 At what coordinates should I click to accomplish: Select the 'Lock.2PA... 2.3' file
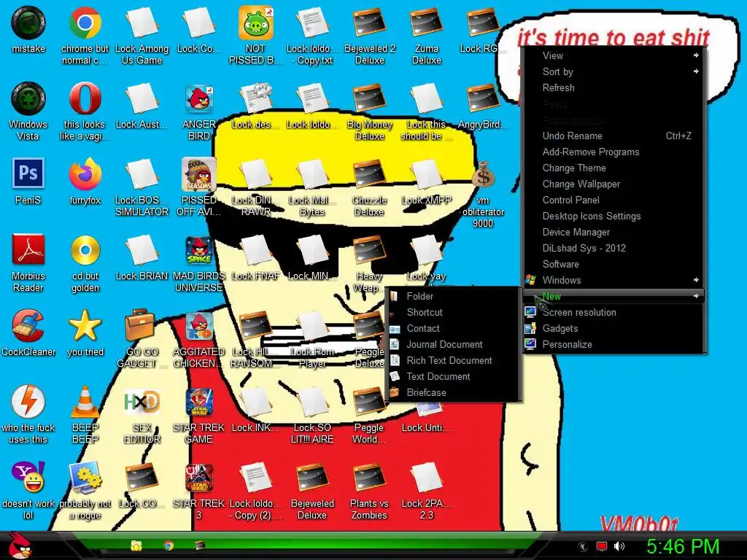[426, 491]
